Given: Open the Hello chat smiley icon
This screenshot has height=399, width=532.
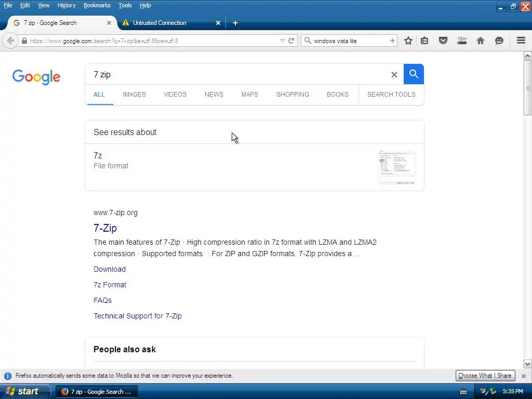Looking at the screenshot, I should click(x=499, y=41).
